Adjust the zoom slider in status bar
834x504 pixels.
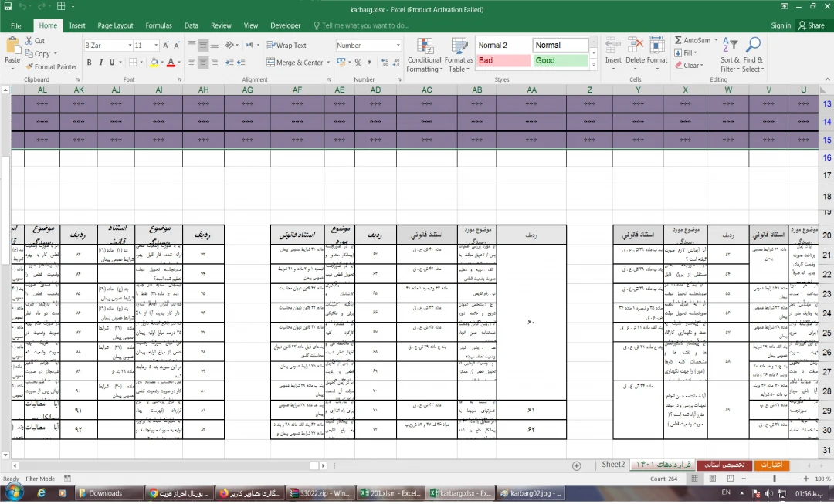coord(775,479)
